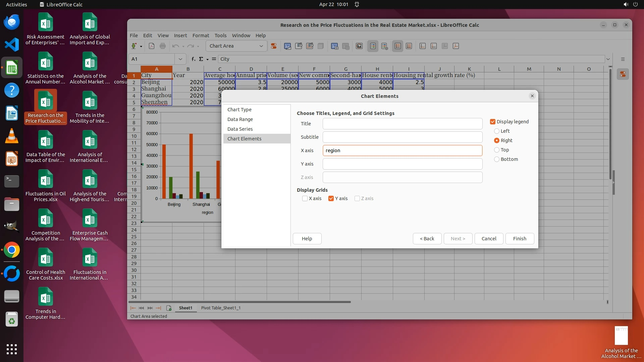
Task: Go to Data Series wizard step
Action: pyautogui.click(x=240, y=129)
